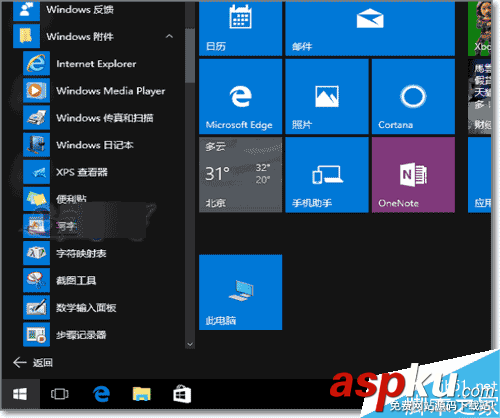Select 'Windows 反馈' text label
The image size is (500, 418).
[80, 10]
